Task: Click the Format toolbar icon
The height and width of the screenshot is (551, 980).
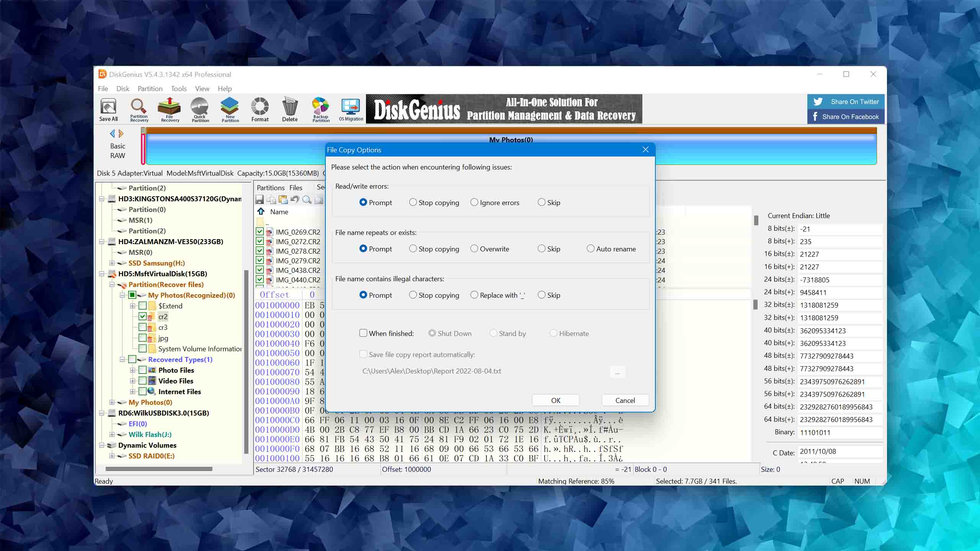Action: point(260,110)
